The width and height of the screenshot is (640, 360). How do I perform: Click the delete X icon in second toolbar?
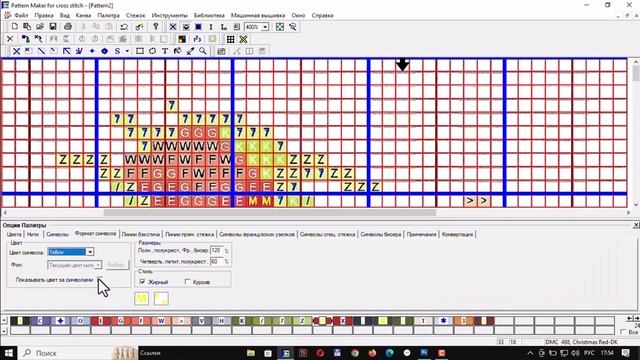(x=10, y=39)
